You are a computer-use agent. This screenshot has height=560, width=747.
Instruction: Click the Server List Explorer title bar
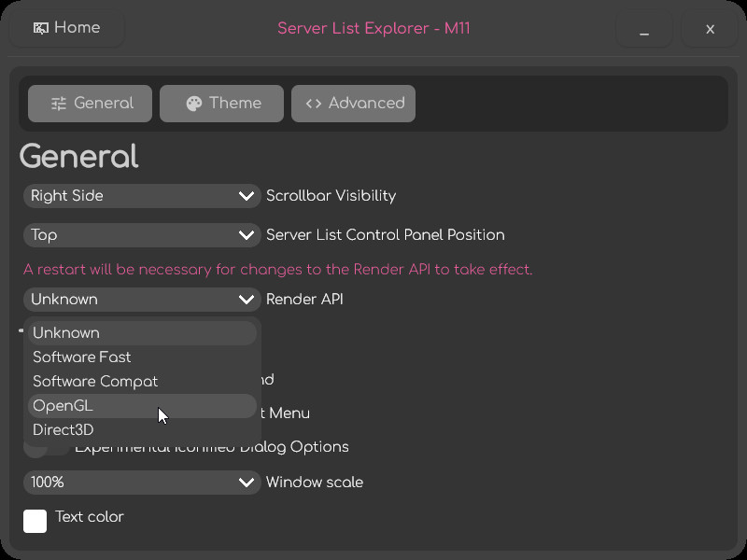click(373, 28)
